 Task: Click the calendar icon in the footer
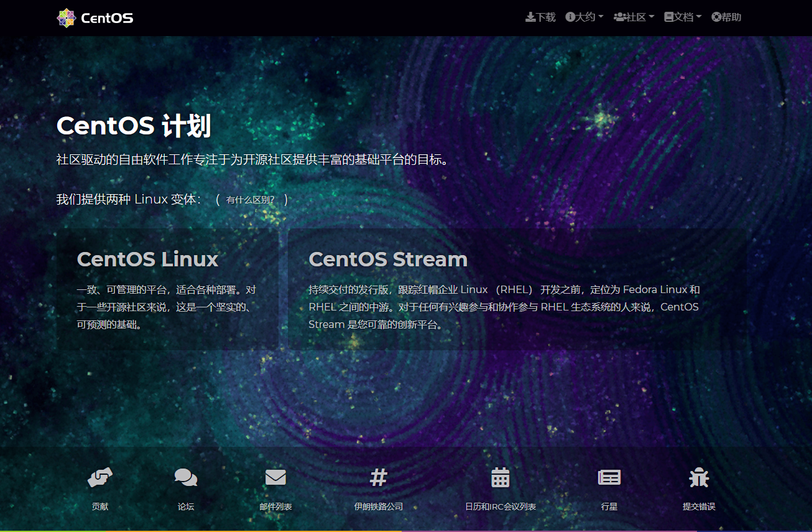click(501, 477)
